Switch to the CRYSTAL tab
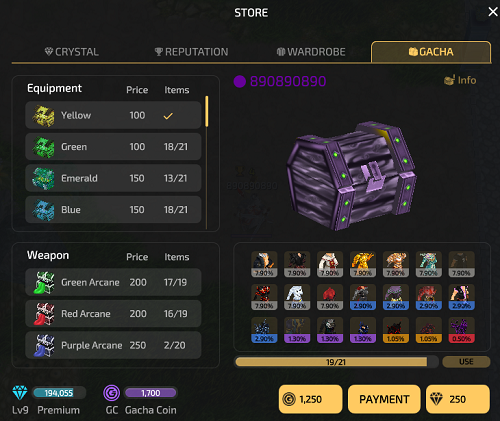 click(72, 52)
